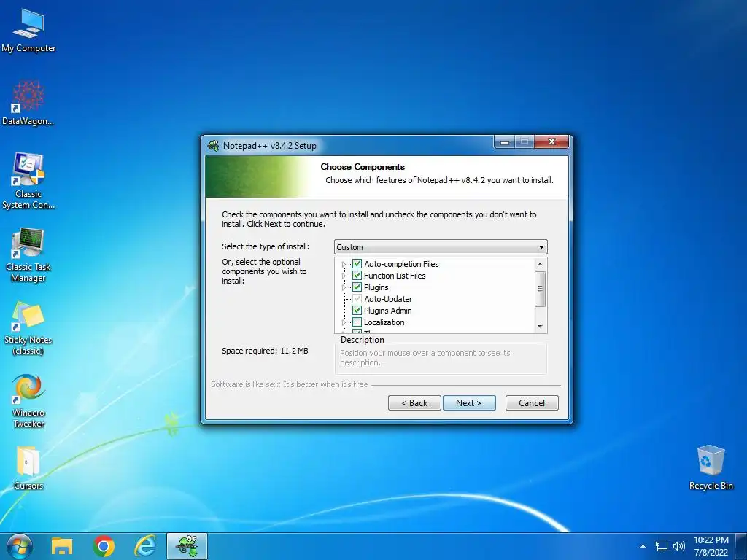Launch Classic Task Manager shortcut

[28, 254]
